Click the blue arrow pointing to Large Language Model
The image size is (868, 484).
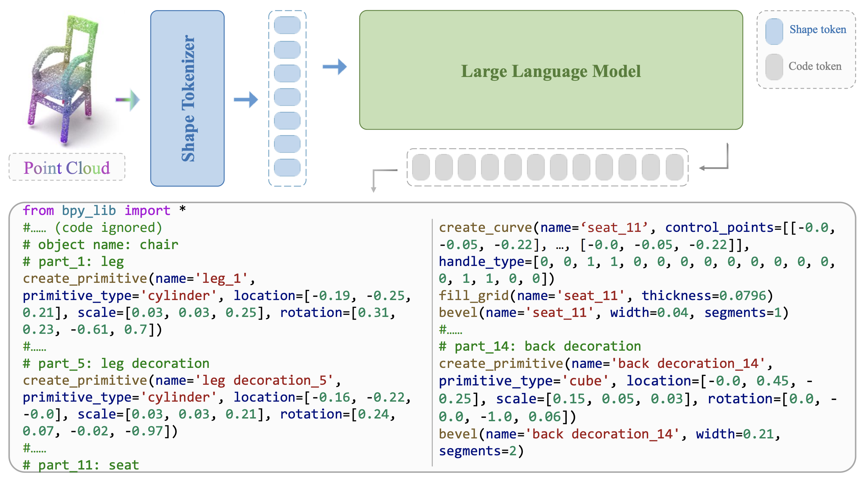334,66
